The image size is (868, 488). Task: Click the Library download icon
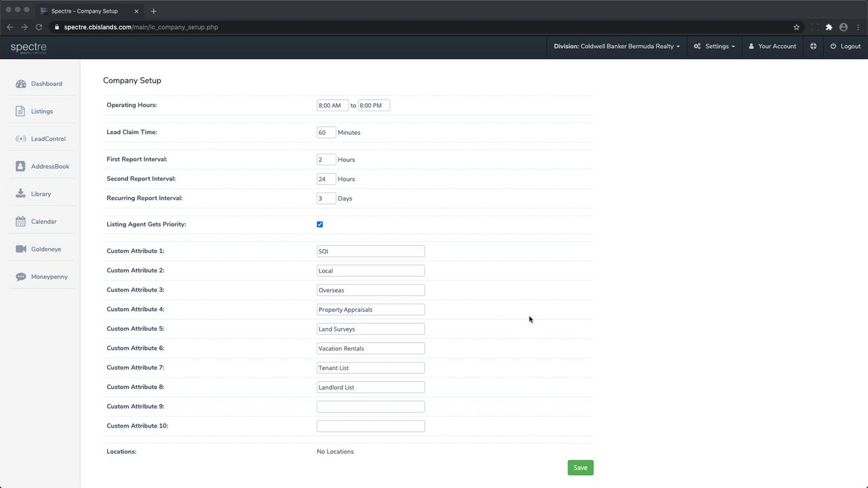pyautogui.click(x=20, y=194)
